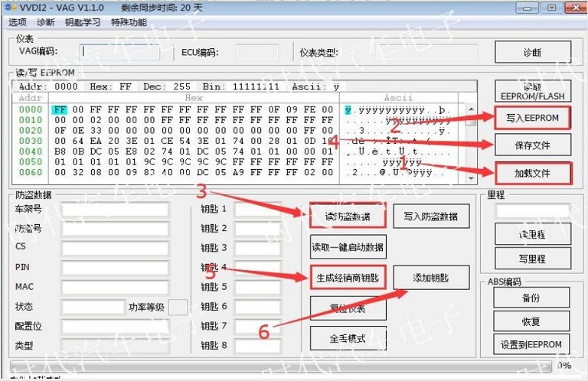
Task: Click 加载文件 to load a file
Action: point(532,174)
